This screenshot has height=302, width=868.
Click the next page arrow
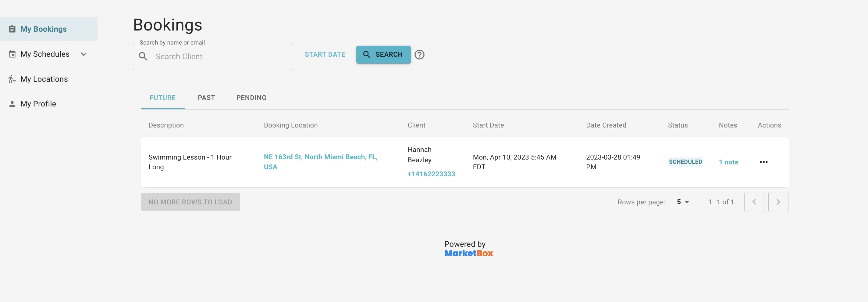click(x=778, y=202)
